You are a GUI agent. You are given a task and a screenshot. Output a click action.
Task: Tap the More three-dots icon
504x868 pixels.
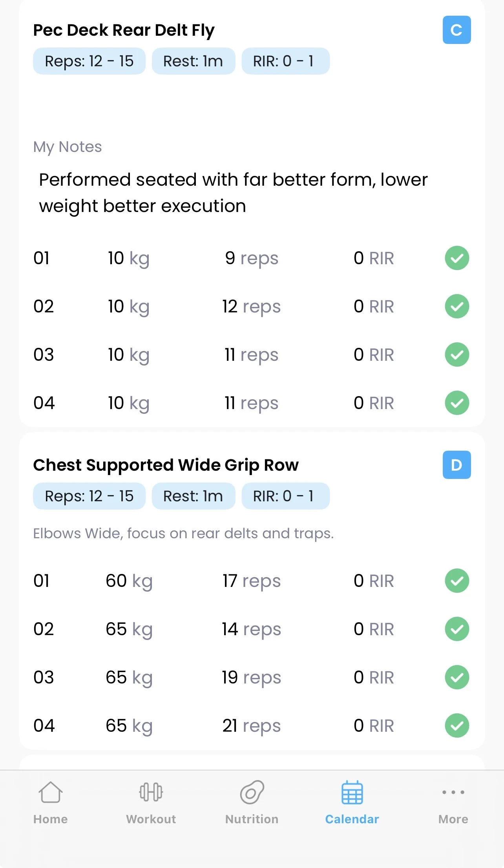tap(453, 802)
